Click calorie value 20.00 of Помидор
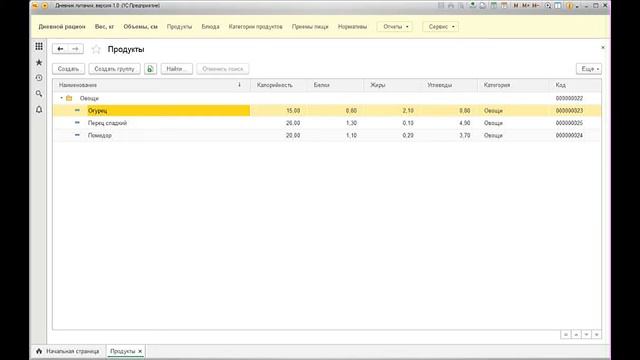This screenshot has height=360, width=640. tap(293, 135)
